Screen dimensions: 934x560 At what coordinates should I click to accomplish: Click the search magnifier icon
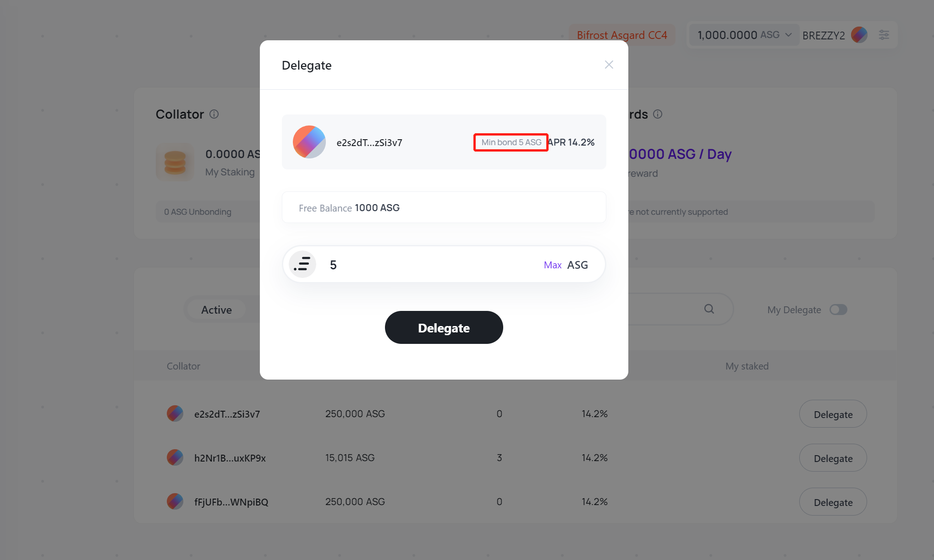709,309
